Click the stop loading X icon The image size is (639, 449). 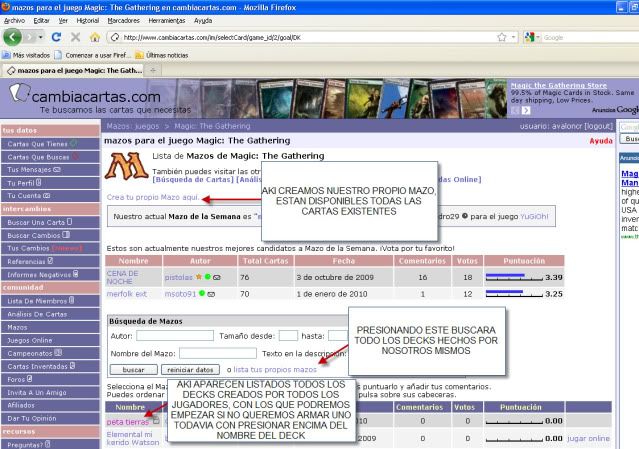(75, 37)
